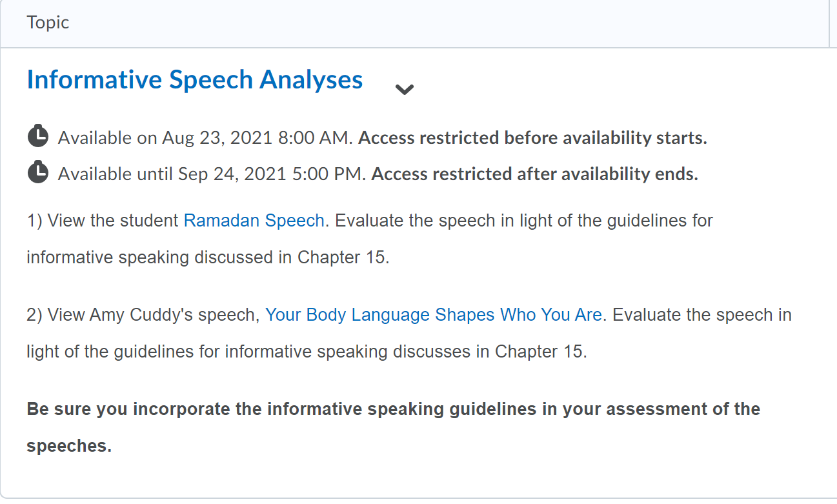Click the bold word speeches at the bottom
This screenshot has height=504, width=837.
point(69,447)
